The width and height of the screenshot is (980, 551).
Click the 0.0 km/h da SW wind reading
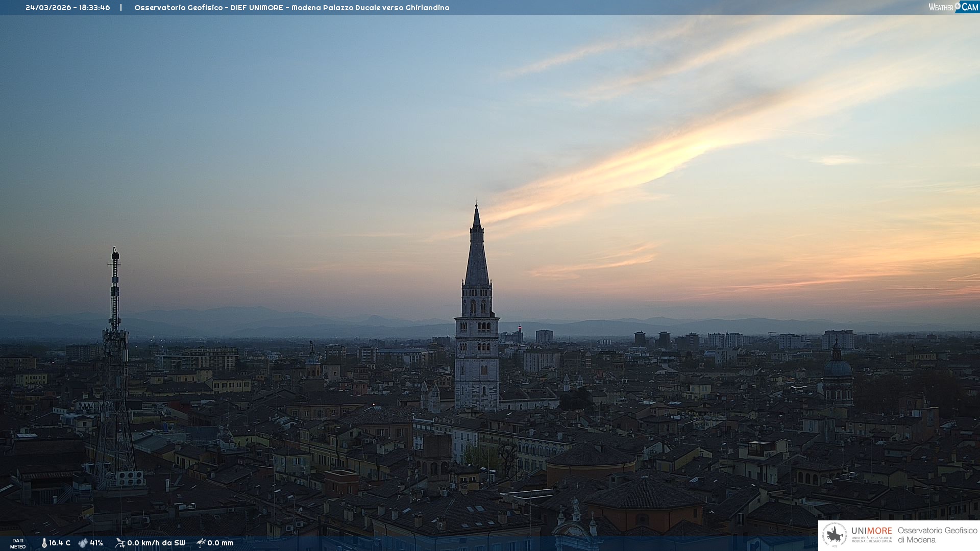[x=156, y=543]
